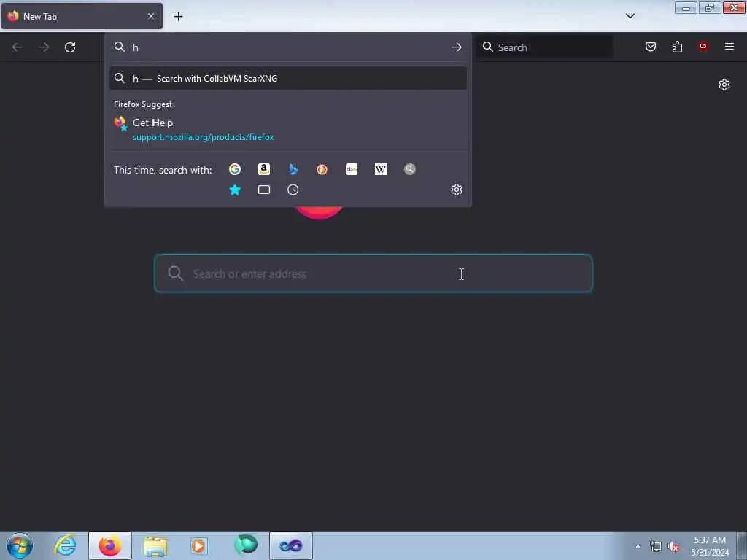
Task: Close the New Tab tab
Action: [151, 16]
